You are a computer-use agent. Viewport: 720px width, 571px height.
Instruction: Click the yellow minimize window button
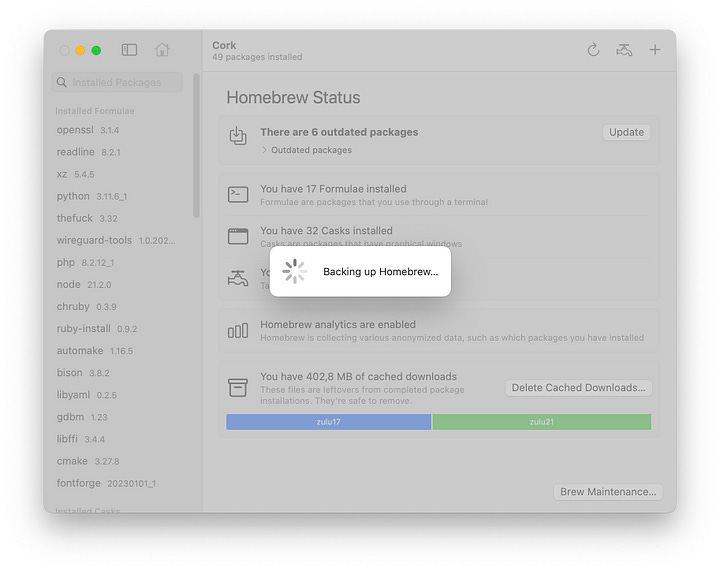tap(80, 50)
